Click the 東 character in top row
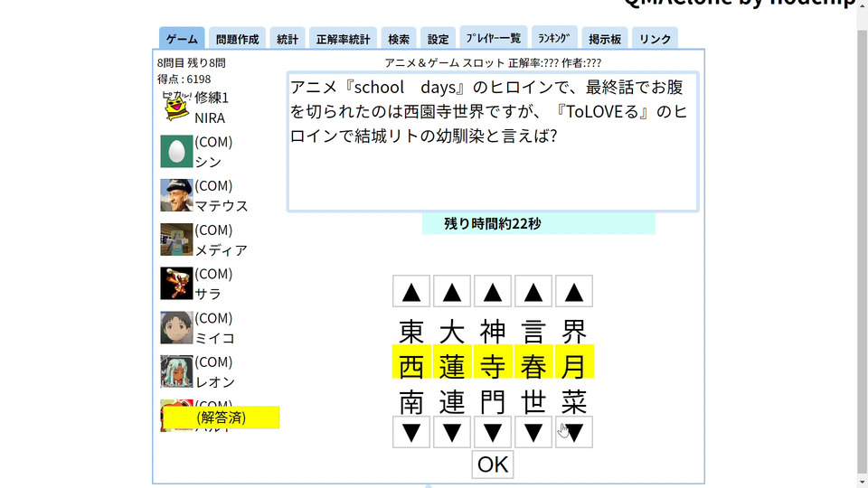868x488 pixels. click(411, 332)
